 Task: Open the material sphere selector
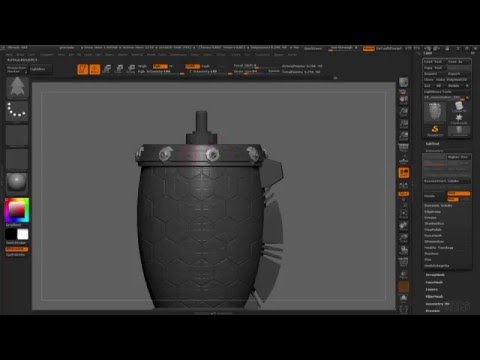point(17,182)
